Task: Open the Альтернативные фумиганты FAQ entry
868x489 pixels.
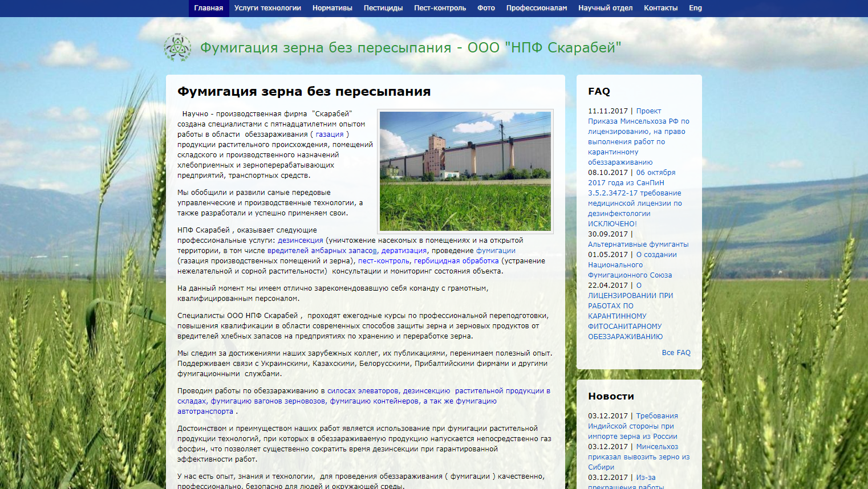Action: point(638,244)
